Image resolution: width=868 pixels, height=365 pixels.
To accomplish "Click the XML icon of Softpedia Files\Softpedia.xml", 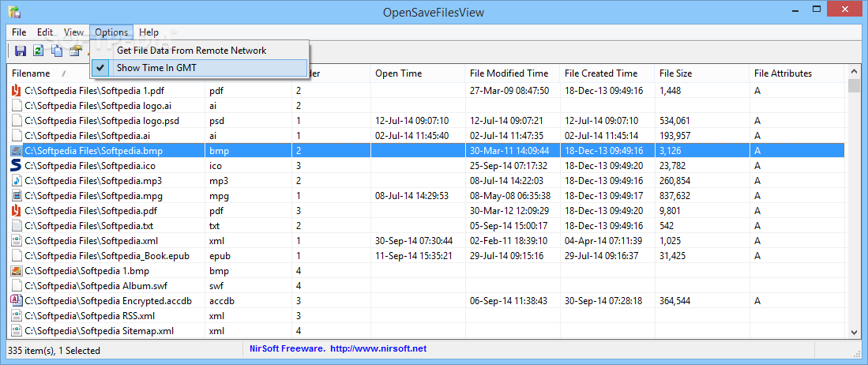I will click(17, 240).
